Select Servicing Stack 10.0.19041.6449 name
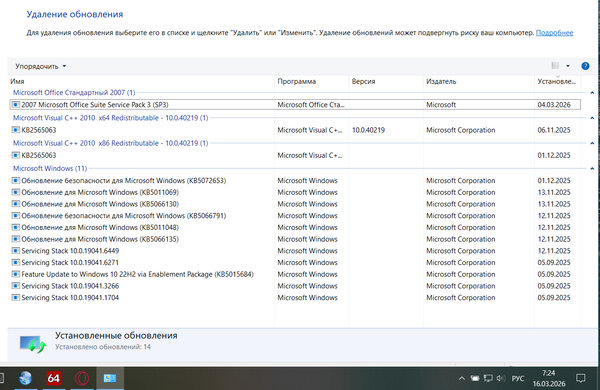 point(70,251)
